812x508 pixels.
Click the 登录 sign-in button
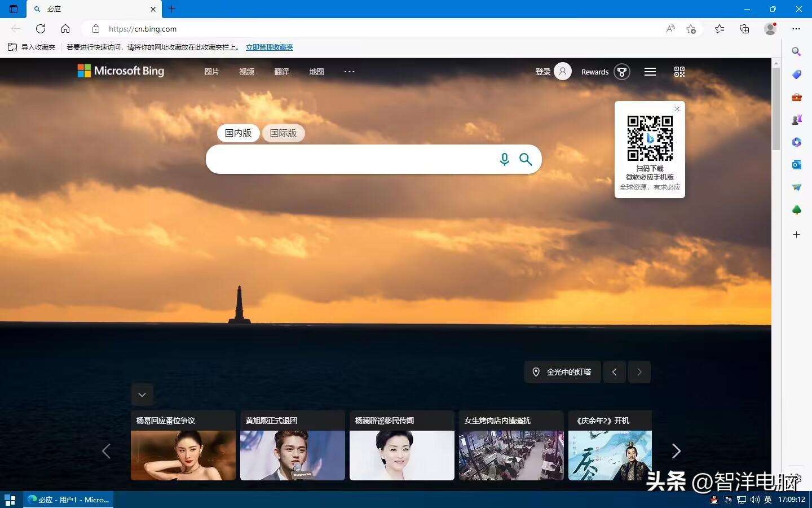pos(543,72)
